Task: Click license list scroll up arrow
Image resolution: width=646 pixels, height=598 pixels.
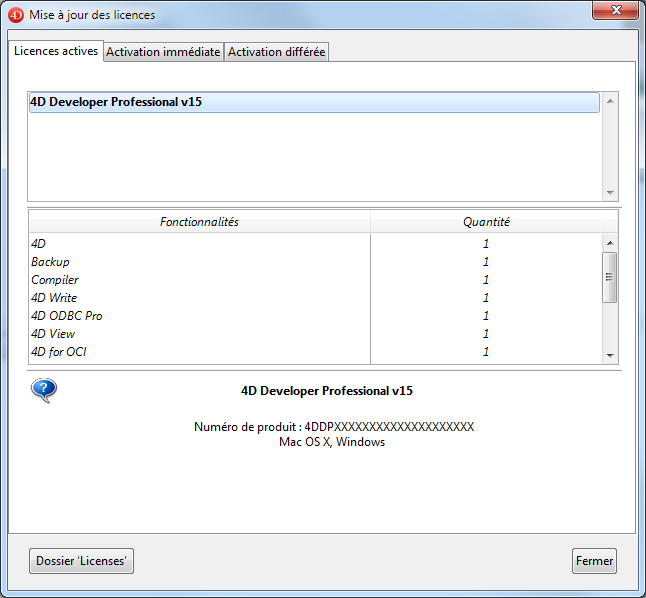Action: click(610, 101)
